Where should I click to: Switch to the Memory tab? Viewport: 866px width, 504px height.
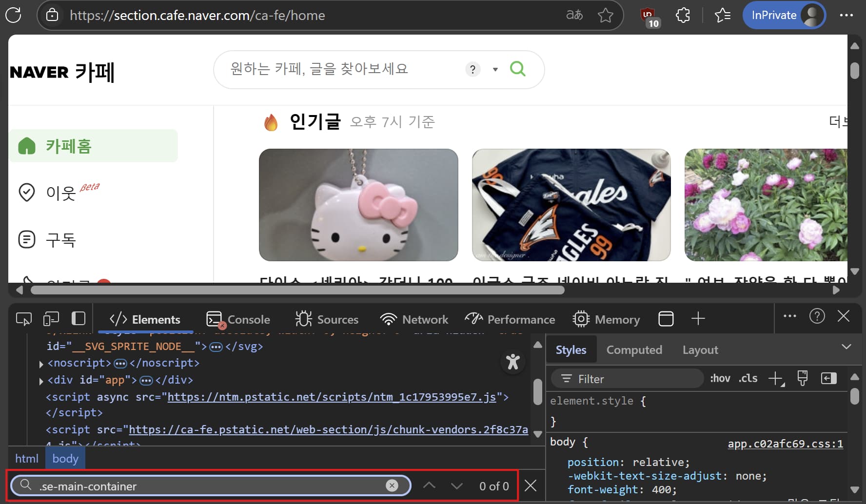pyautogui.click(x=606, y=319)
